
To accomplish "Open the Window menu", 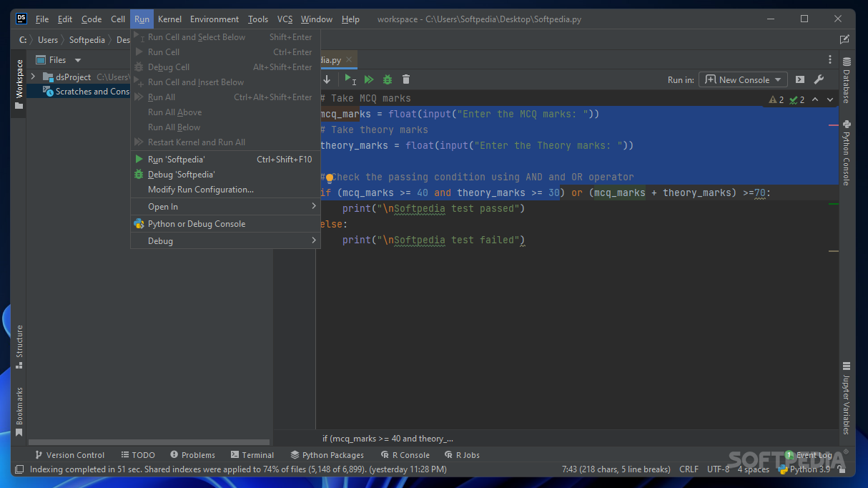I will coord(317,19).
